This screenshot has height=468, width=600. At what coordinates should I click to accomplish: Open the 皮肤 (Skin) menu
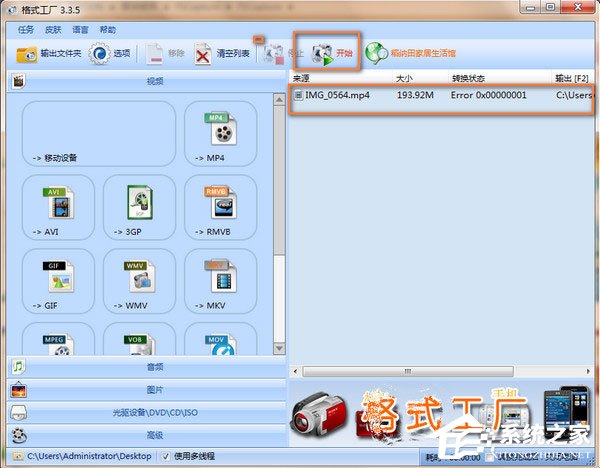[x=53, y=29]
